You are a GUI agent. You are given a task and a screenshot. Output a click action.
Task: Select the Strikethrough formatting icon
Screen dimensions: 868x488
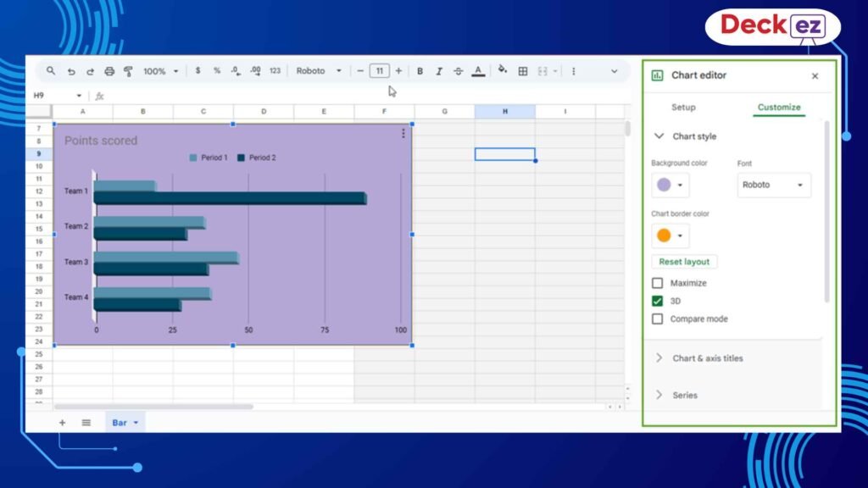pyautogui.click(x=458, y=71)
